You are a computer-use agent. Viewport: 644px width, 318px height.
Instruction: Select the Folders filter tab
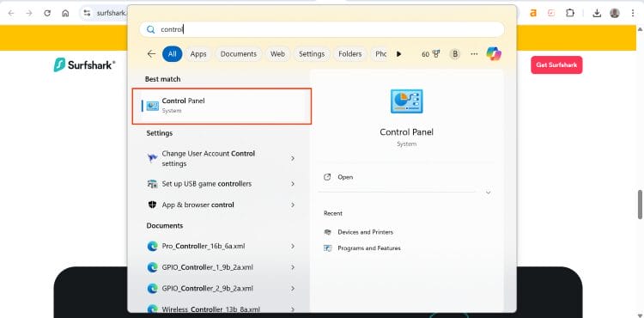pyautogui.click(x=350, y=54)
